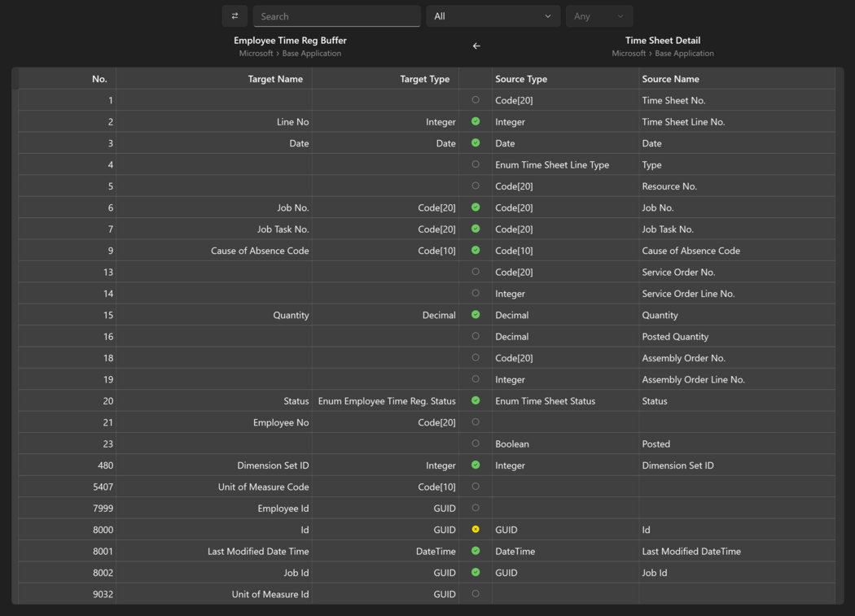Viewport: 855px width, 616px height.
Task: Click the empty circle for Enum Time Sheet Line Type
Action: point(476,164)
